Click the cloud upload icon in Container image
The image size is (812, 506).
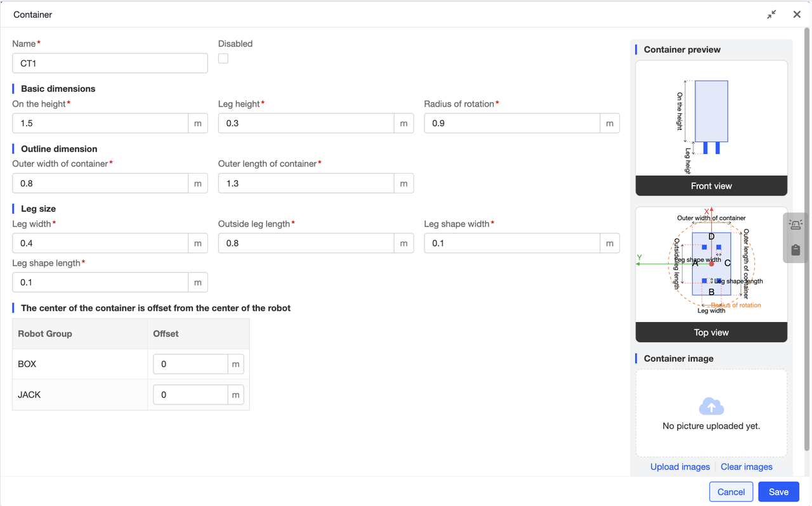[711, 405]
